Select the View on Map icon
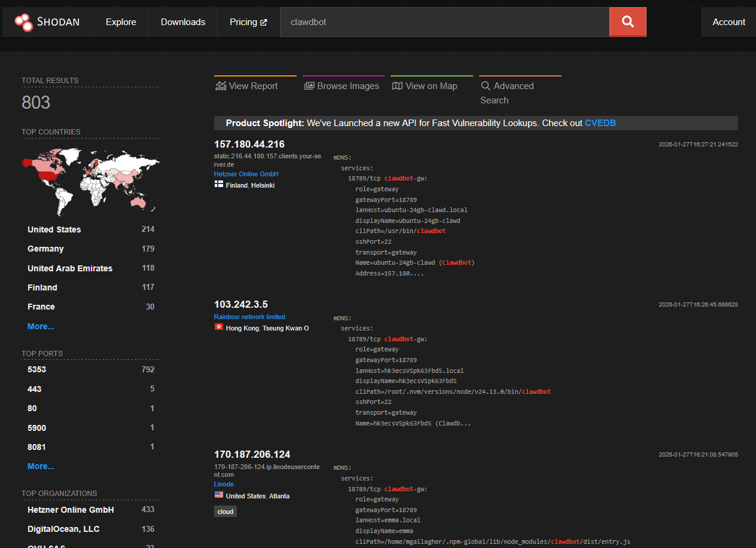Viewport: 756px width, 548px height. [x=397, y=85]
